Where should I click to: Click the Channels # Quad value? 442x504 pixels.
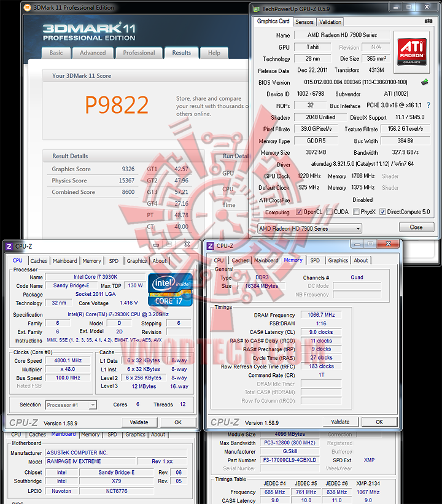(x=357, y=277)
